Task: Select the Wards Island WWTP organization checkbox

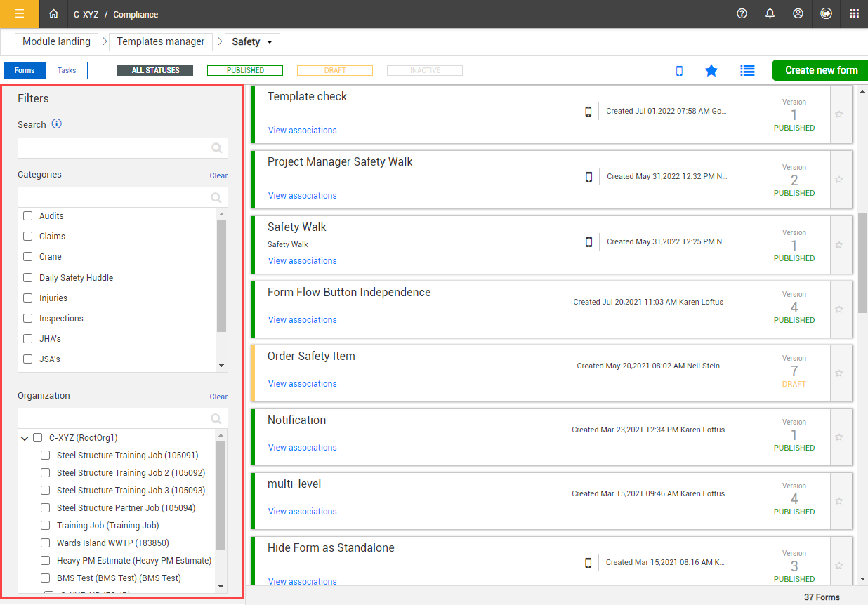Action: click(45, 543)
